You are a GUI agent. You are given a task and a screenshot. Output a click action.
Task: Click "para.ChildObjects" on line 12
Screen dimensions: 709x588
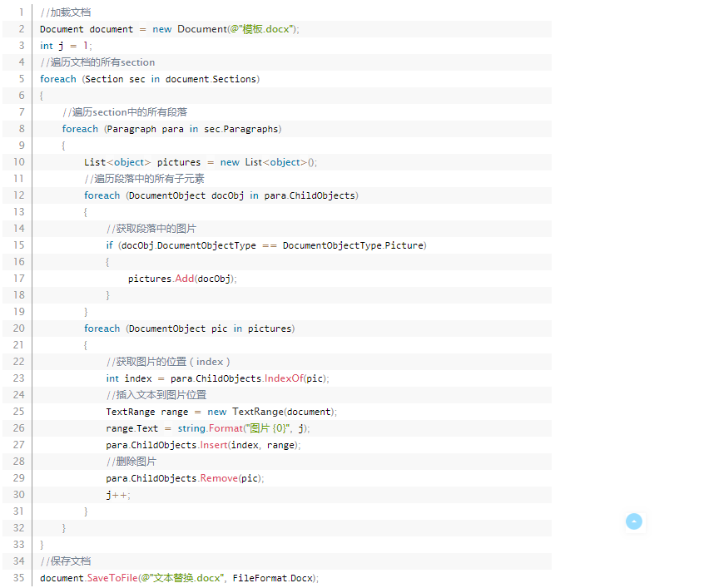310,195
